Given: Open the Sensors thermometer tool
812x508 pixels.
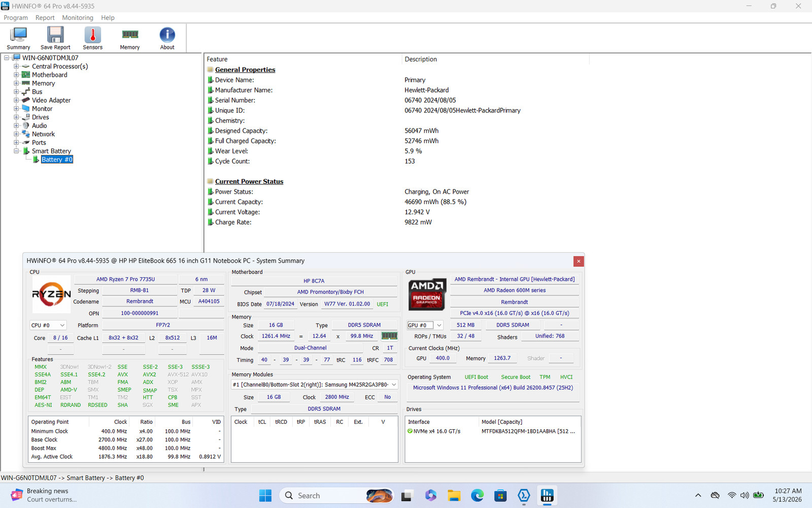Looking at the screenshot, I should [x=92, y=38].
